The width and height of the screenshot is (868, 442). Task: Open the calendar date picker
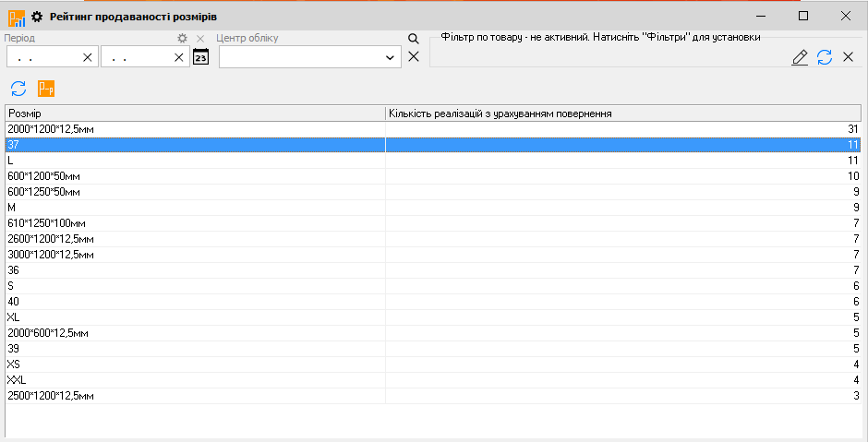pyautogui.click(x=201, y=57)
